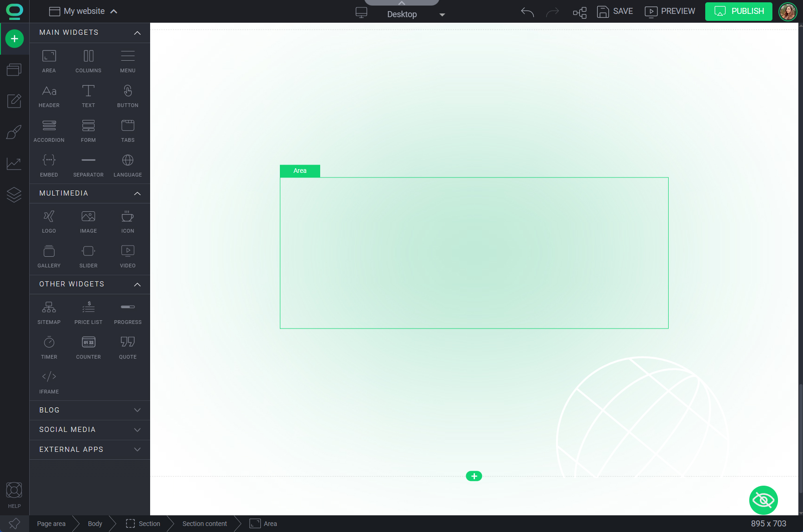Select the Header widget
This screenshot has height=532, width=803.
pos(49,96)
